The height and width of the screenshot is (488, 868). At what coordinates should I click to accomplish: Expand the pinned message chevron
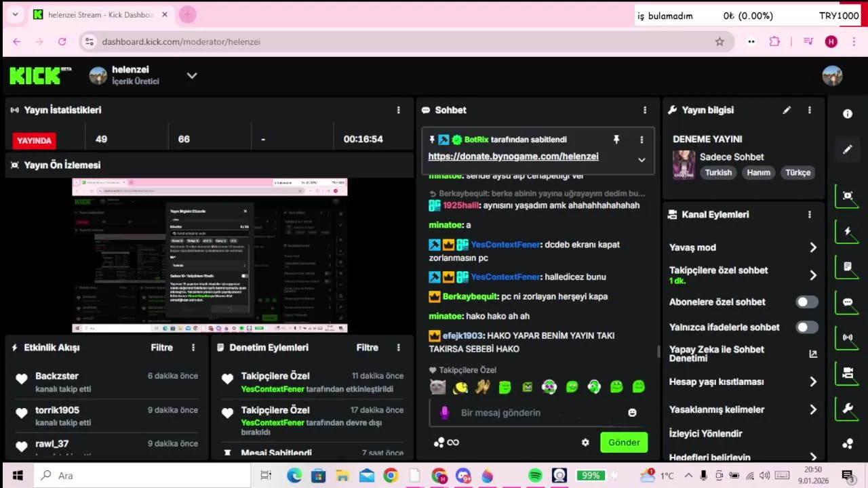click(642, 160)
